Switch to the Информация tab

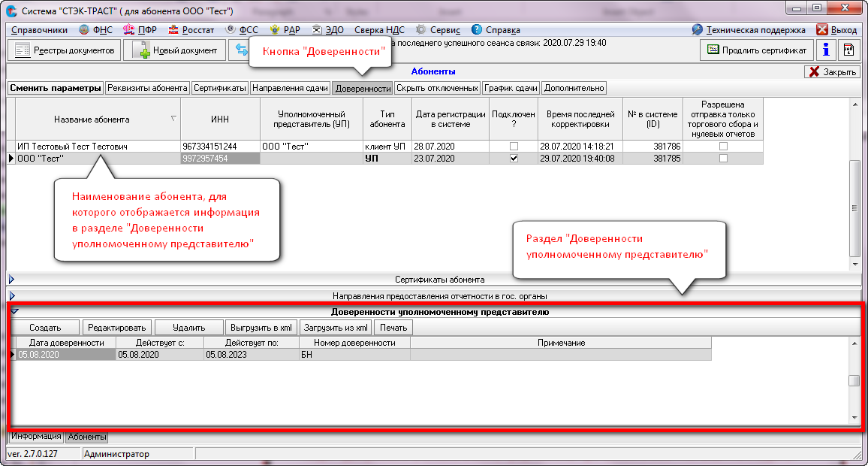36,436
